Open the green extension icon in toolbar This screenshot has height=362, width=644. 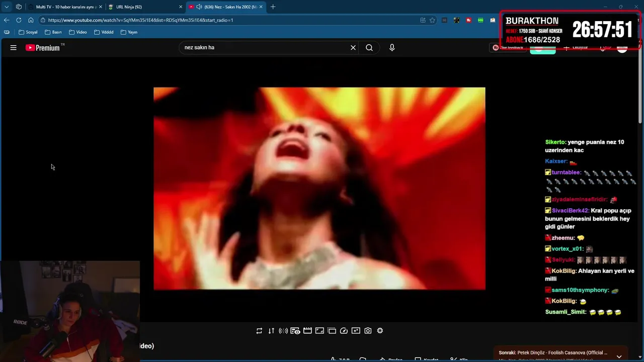point(480,20)
